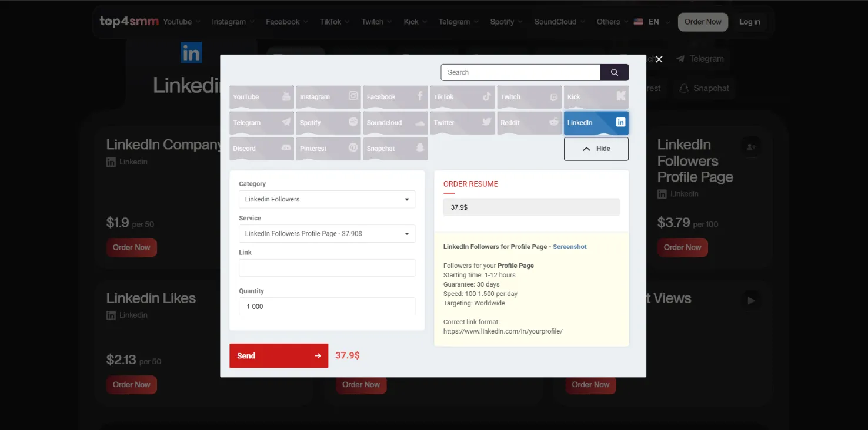Open the Screenshot link in description
This screenshot has height=430, width=868.
tap(569, 247)
